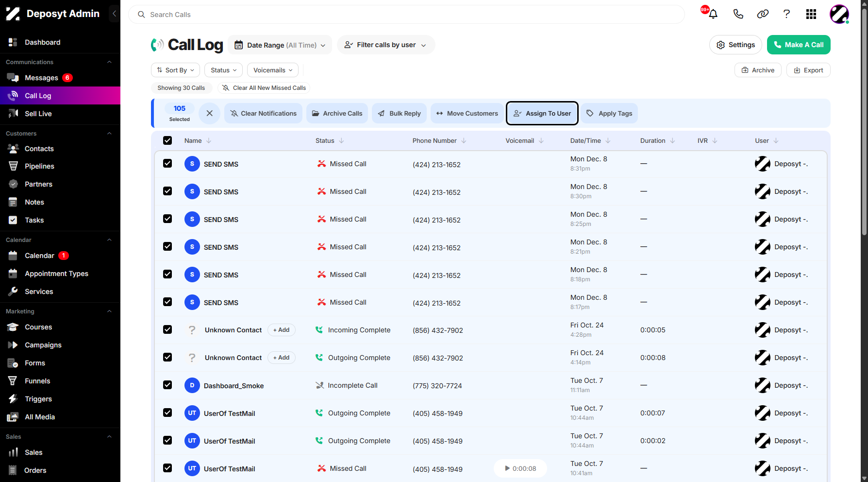This screenshot has height=482, width=868.
Task: Toggle the select-all header checkbox
Action: 167,140
